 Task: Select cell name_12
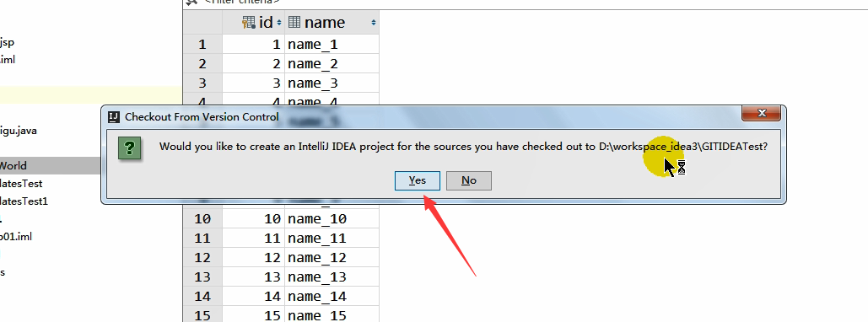tap(332, 258)
